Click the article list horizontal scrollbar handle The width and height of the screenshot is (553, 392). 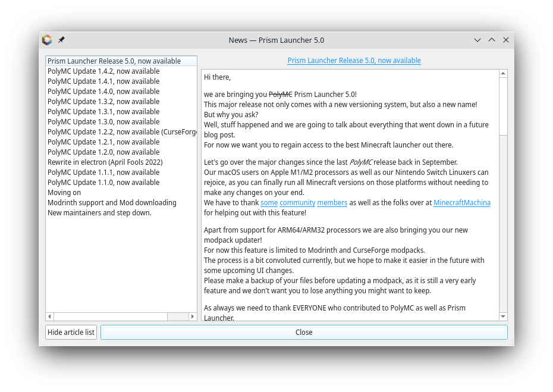(110, 316)
